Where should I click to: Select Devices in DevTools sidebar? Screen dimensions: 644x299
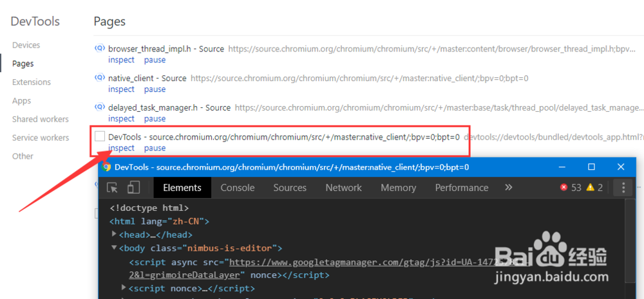tap(26, 45)
